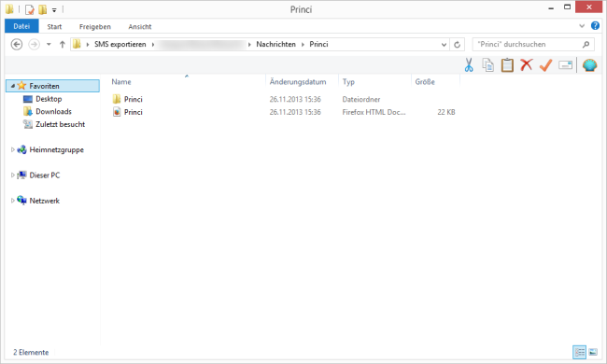Open quick access toolbar dropdown
The height and width of the screenshot is (364, 607).
click(54, 9)
